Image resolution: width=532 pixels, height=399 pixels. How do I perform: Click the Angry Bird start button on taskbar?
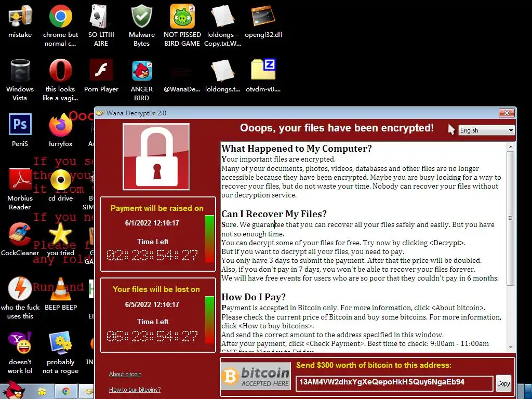[x=13, y=390]
